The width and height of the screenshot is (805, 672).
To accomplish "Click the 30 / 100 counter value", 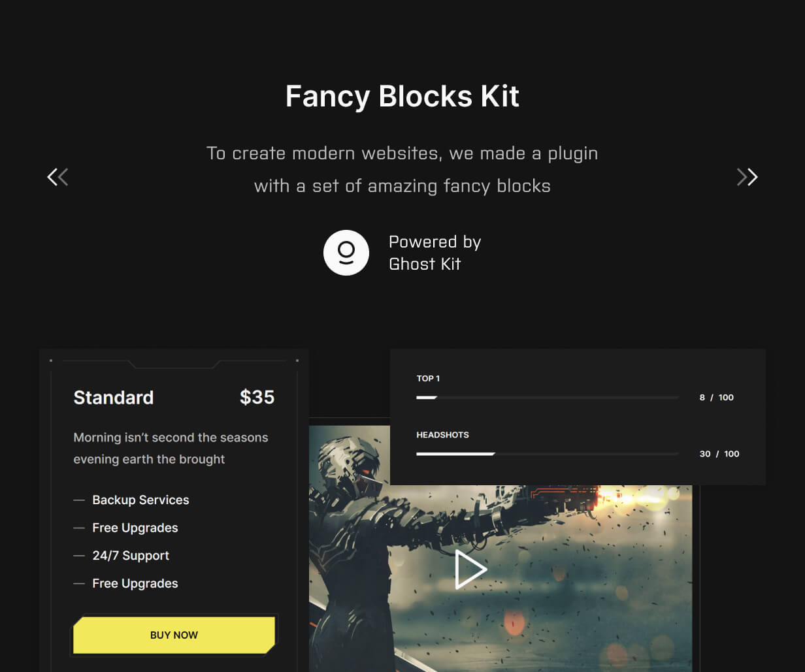I will pyautogui.click(x=719, y=454).
